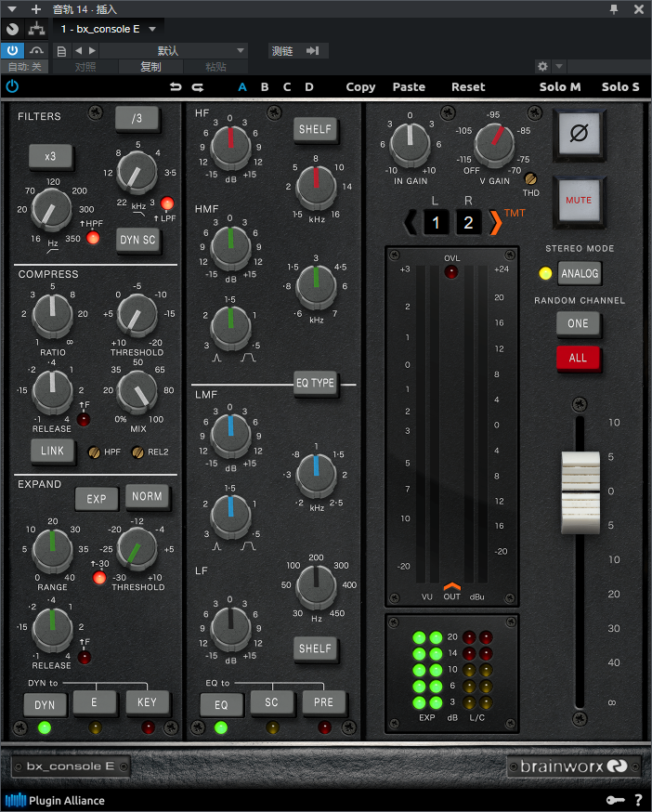Click the output fader handle

580,492
